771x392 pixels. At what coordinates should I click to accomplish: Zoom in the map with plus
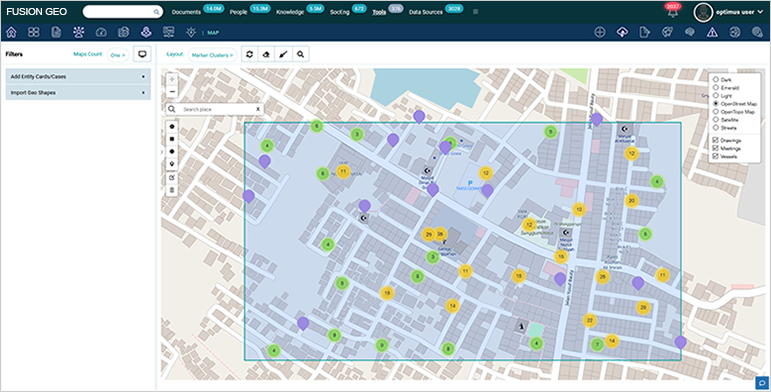[x=172, y=79]
